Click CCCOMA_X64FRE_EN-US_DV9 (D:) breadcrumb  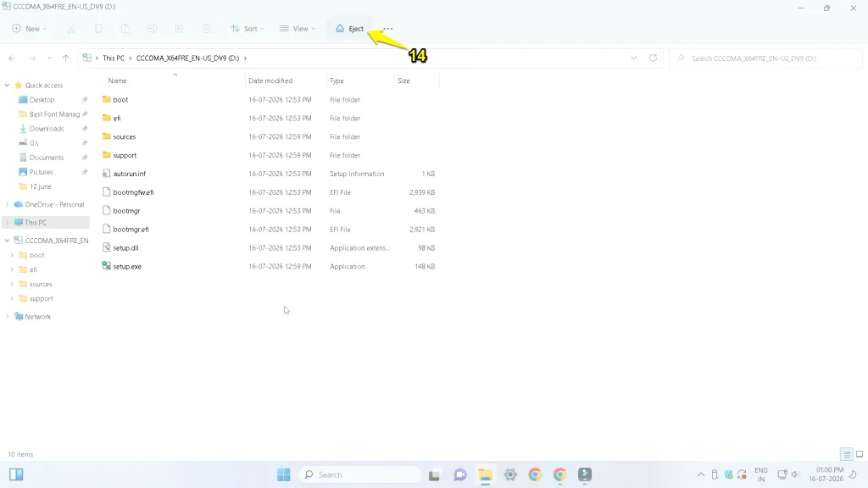click(x=187, y=58)
